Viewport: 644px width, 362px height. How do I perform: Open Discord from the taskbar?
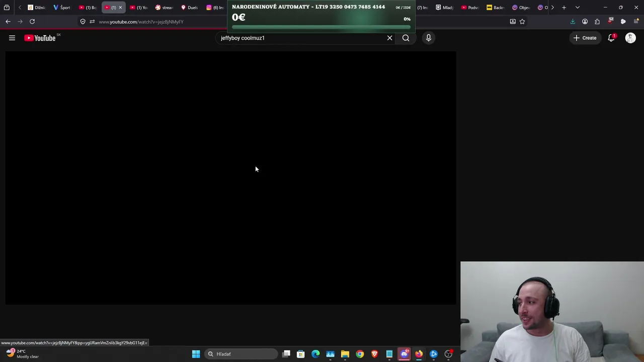pyautogui.click(x=404, y=354)
